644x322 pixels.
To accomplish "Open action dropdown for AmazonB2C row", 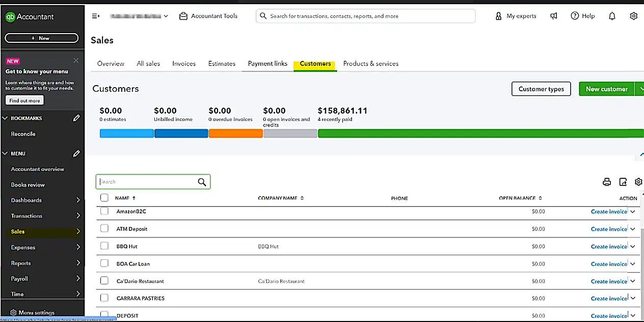I will pos(633,211).
